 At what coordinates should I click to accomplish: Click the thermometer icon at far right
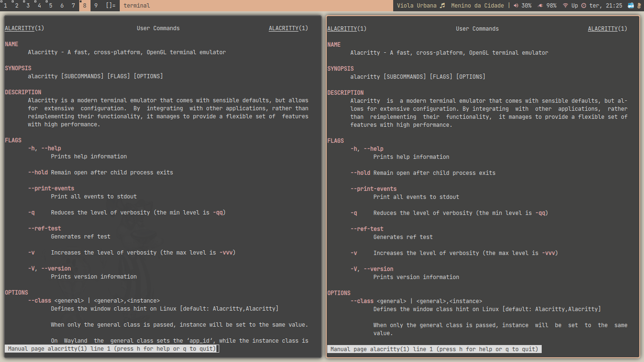[x=639, y=6]
